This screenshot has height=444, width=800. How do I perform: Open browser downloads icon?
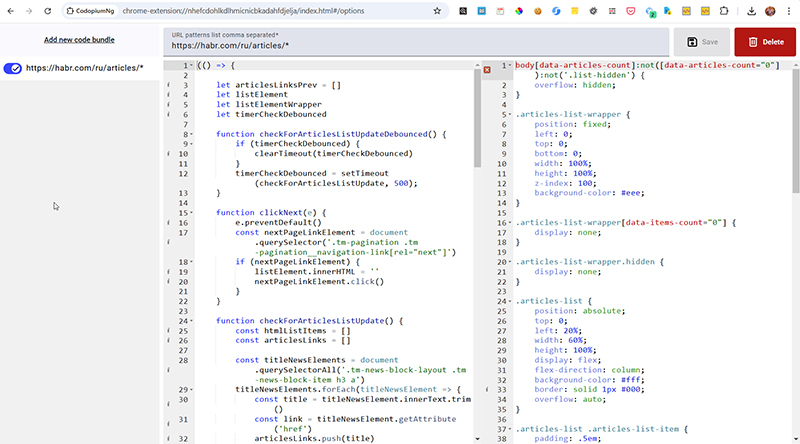tap(751, 11)
